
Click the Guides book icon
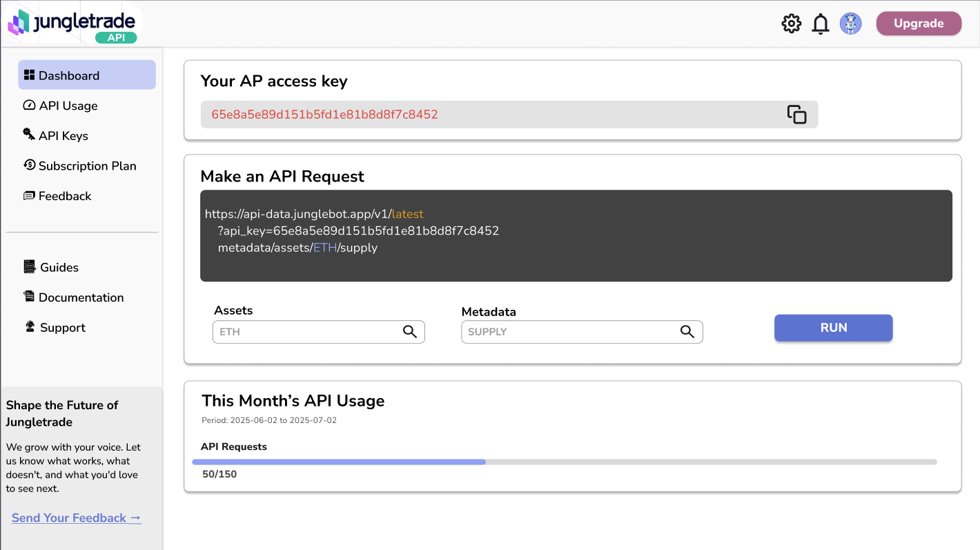tap(28, 266)
